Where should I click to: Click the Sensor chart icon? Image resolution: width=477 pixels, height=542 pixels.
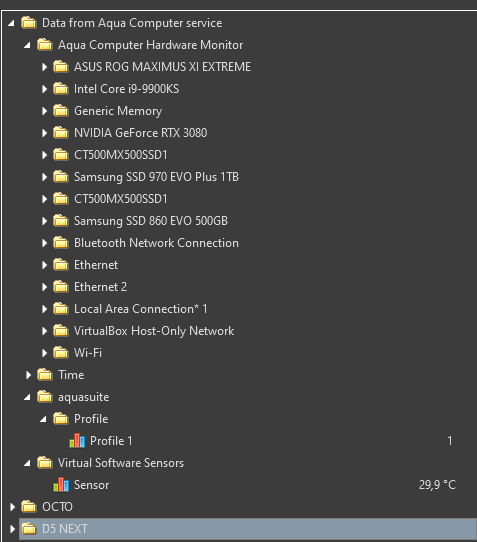pyautogui.click(x=61, y=485)
